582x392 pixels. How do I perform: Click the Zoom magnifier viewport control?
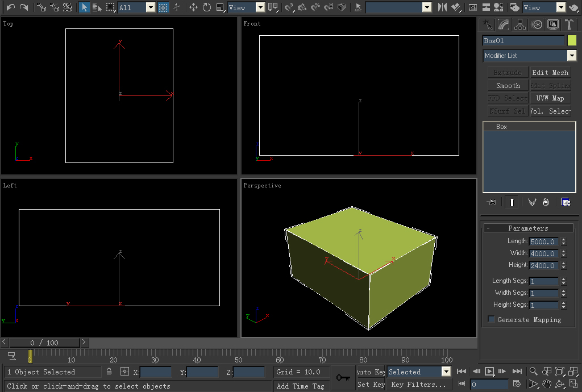click(533, 372)
